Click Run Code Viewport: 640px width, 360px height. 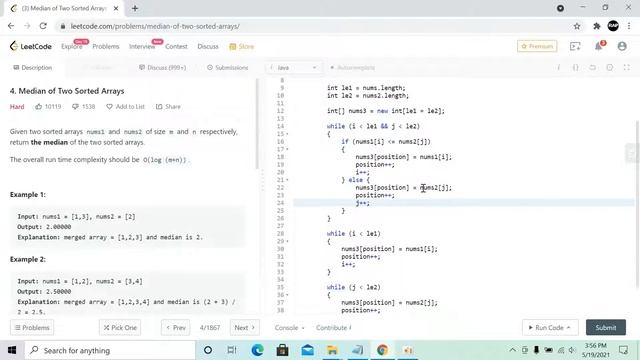pos(550,327)
